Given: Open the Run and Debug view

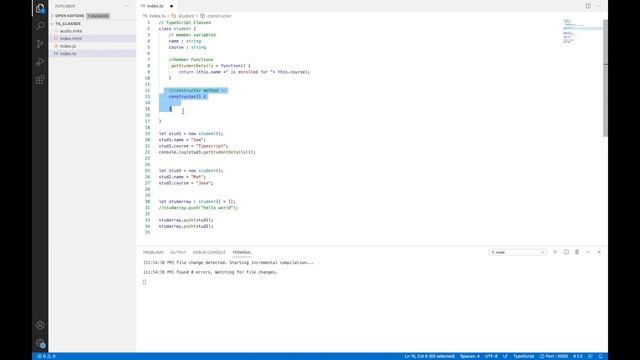Looking at the screenshot, I should [x=40, y=62].
